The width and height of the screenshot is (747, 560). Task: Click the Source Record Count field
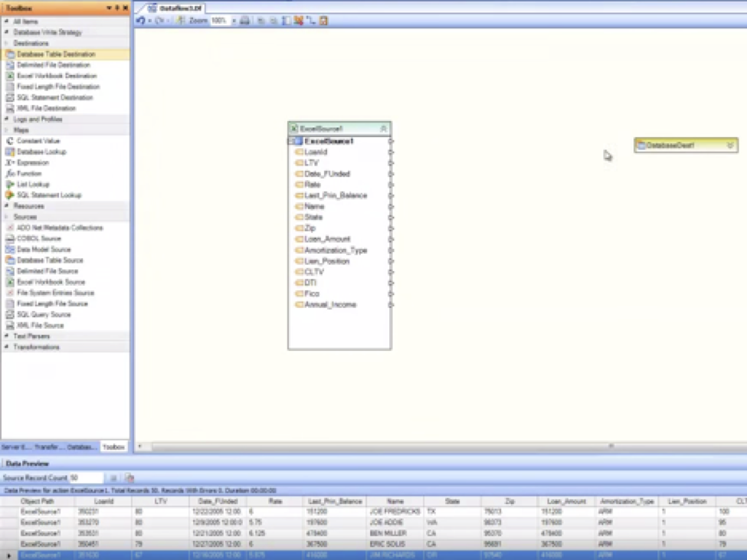tap(86, 477)
